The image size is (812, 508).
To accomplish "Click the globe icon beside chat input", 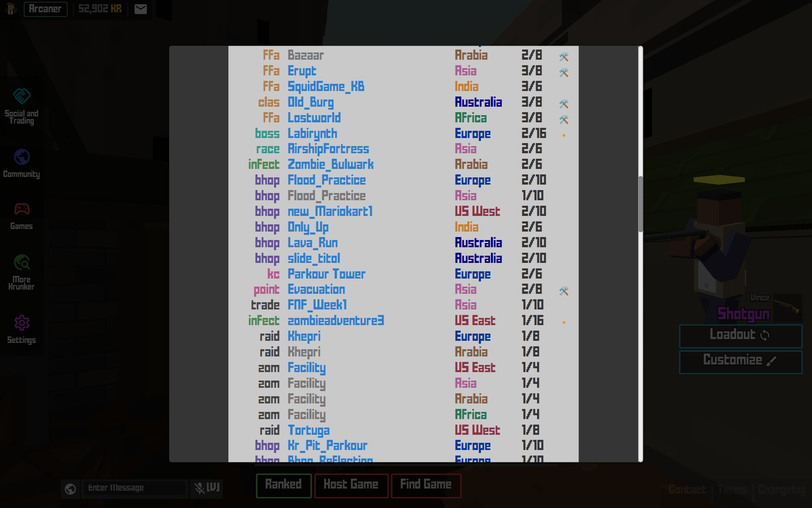I will click(70, 489).
